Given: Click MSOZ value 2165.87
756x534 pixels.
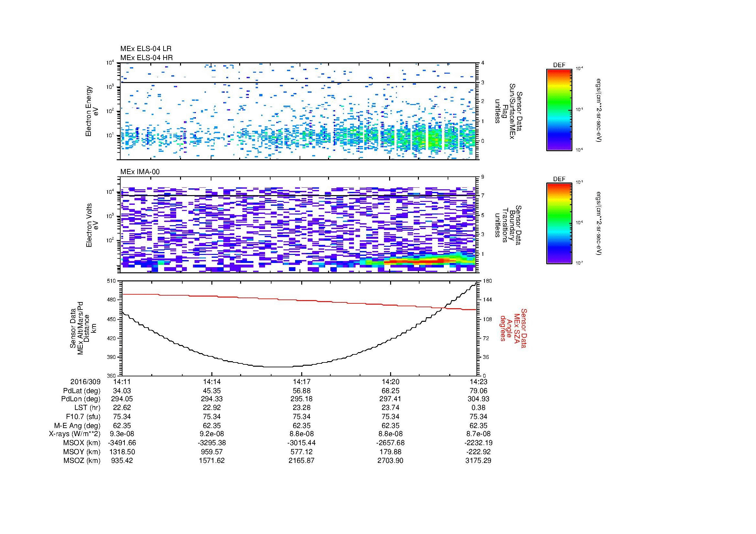Looking at the screenshot, I should [x=301, y=461].
